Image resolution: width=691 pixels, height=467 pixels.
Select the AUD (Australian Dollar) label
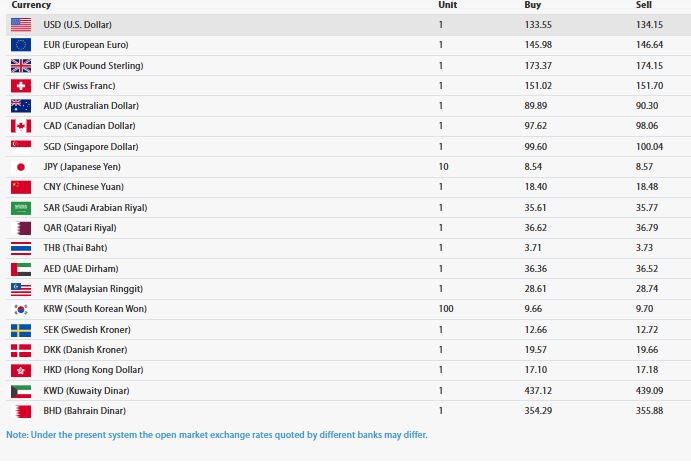[91, 106]
